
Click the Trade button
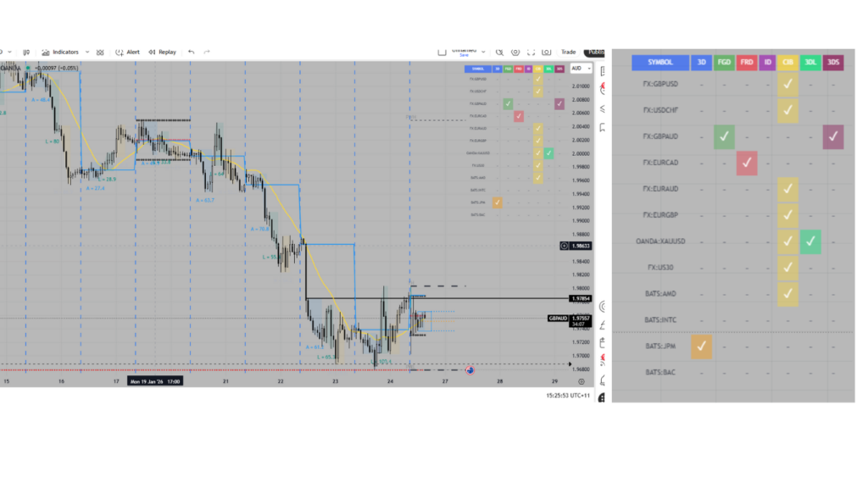click(x=568, y=52)
